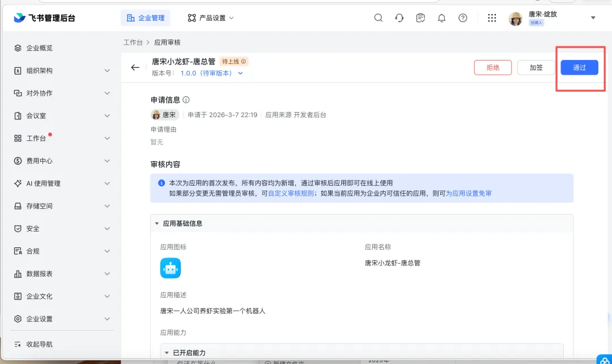This screenshot has width=612, height=364.
Task: Click info icon next to 申请信息
Action: pos(186,100)
